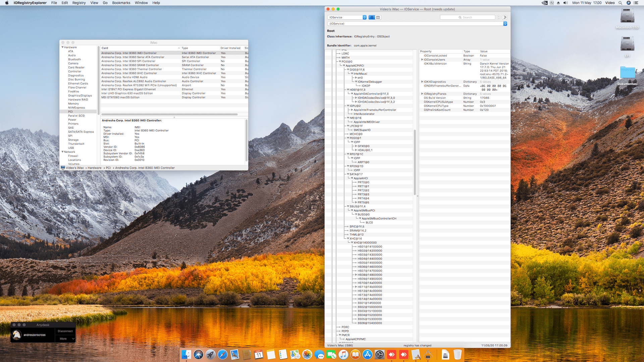Switch to column browser view mode
This screenshot has height=362, width=644.
(x=378, y=17)
